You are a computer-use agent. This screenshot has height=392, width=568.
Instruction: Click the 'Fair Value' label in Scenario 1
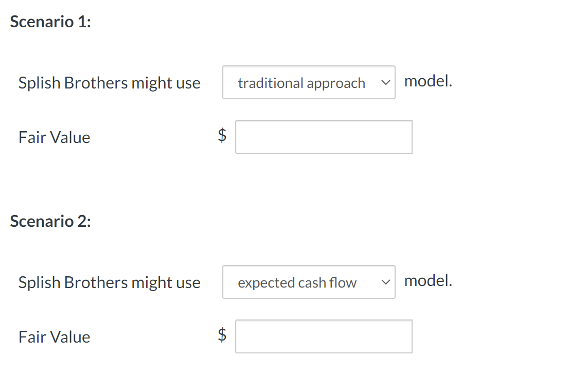(54, 137)
